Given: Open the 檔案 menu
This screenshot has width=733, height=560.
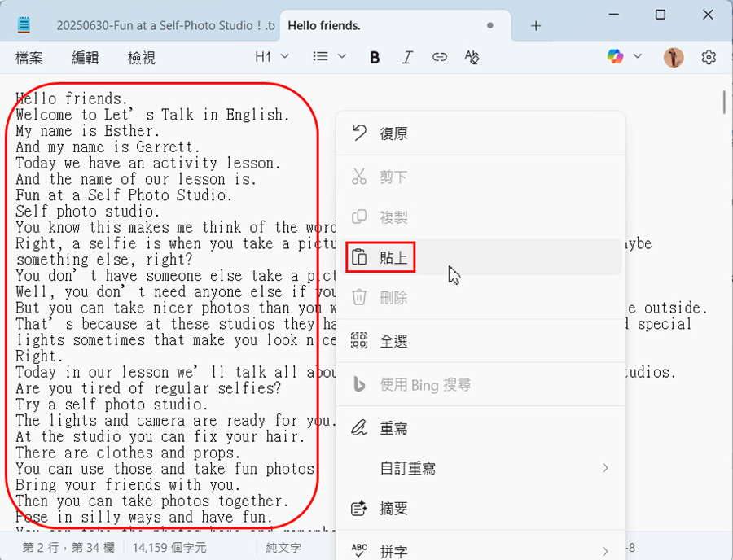Looking at the screenshot, I should 29,58.
